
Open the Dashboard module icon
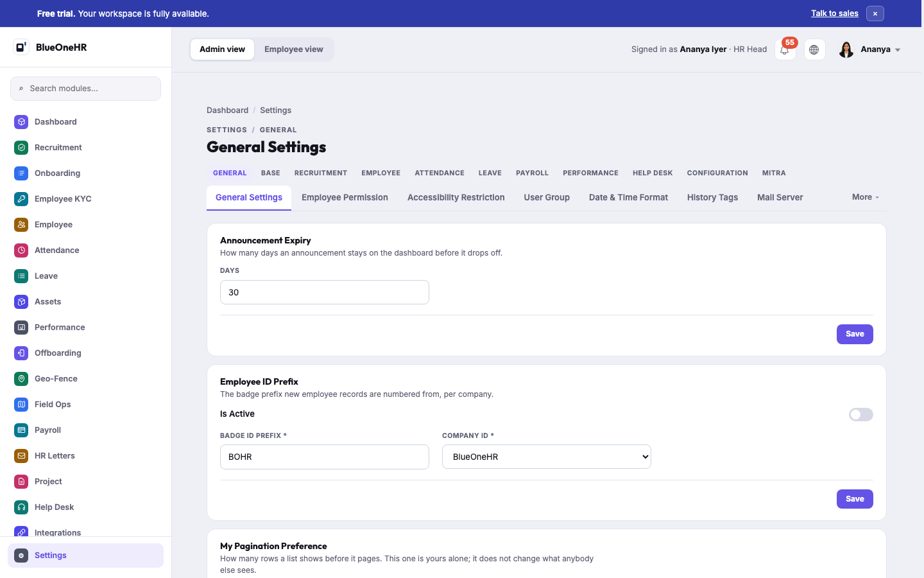[21, 122]
